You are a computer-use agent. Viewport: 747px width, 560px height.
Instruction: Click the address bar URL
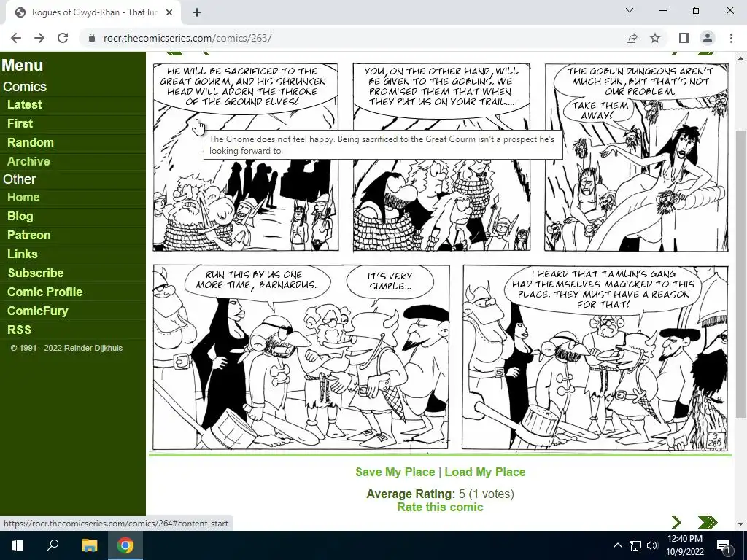click(187, 38)
